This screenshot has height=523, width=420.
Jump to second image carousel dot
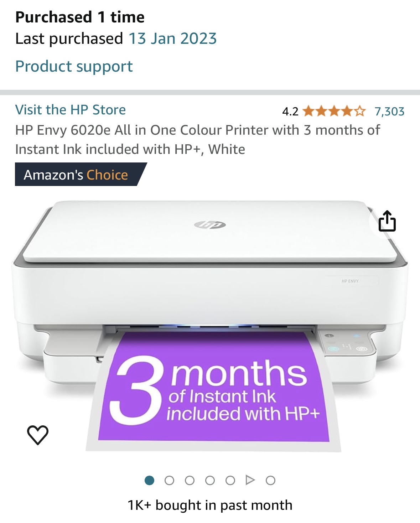click(x=170, y=480)
